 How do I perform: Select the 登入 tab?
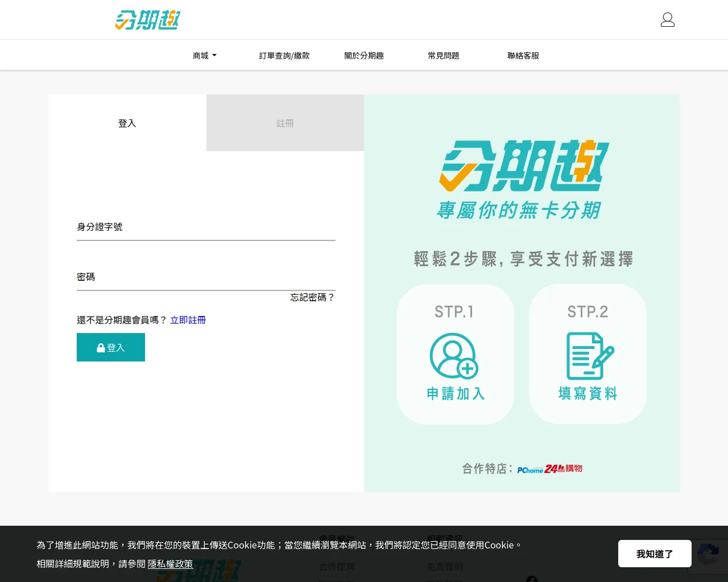point(127,123)
